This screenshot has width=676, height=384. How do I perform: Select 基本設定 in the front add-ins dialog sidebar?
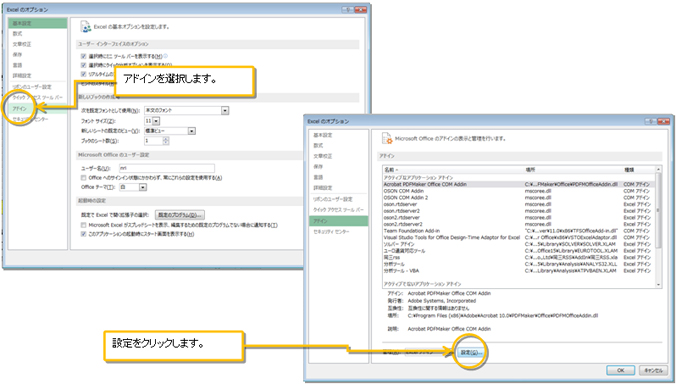pyautogui.click(x=339, y=135)
